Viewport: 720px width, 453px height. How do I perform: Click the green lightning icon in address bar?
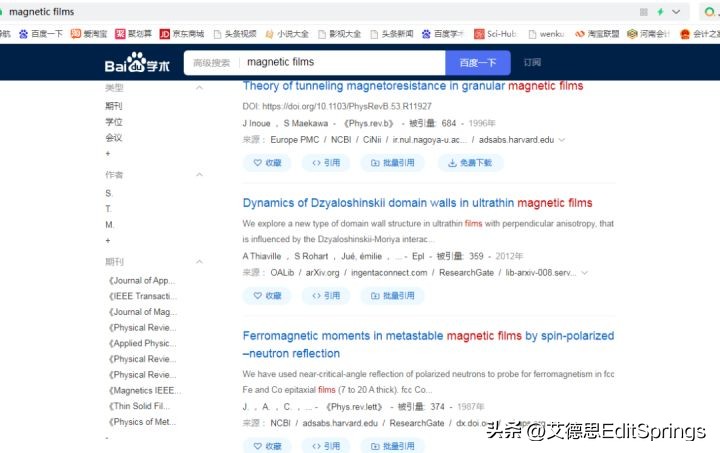pyautogui.click(x=660, y=12)
